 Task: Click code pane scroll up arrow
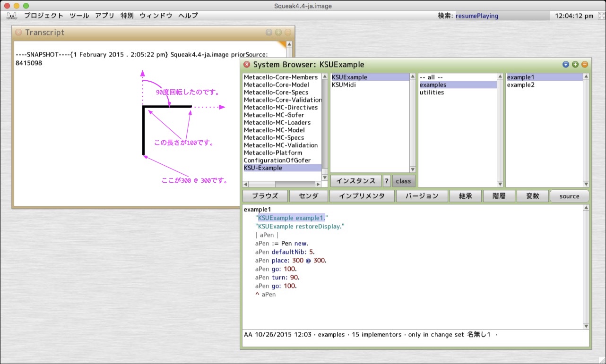pos(586,208)
